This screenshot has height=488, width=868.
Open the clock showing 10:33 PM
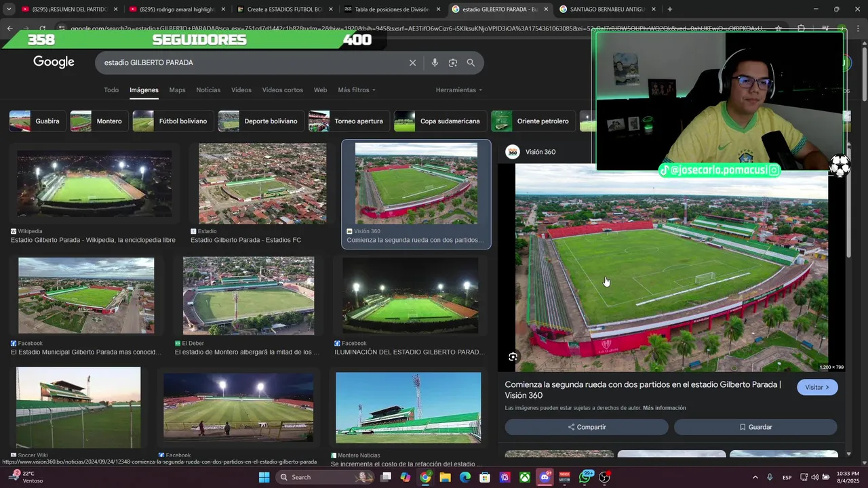click(848, 477)
